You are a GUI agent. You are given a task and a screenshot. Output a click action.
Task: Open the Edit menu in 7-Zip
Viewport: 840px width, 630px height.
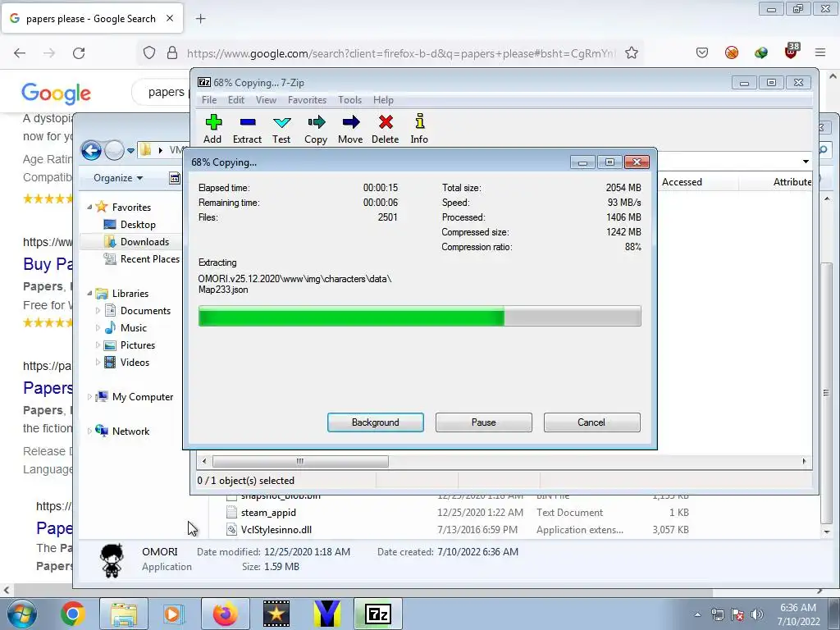tap(235, 99)
